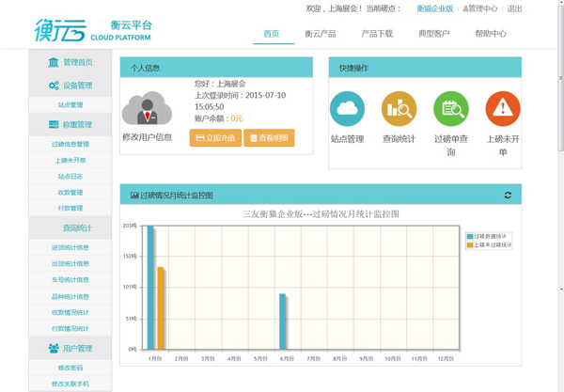Click the green 过磅单查询 icon
Screen dimensions: 564x392
click(450, 109)
